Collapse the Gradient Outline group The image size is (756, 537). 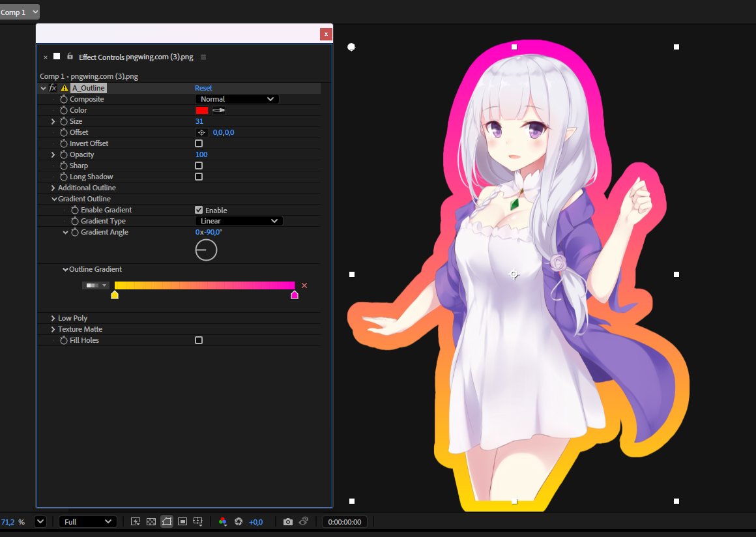point(54,199)
